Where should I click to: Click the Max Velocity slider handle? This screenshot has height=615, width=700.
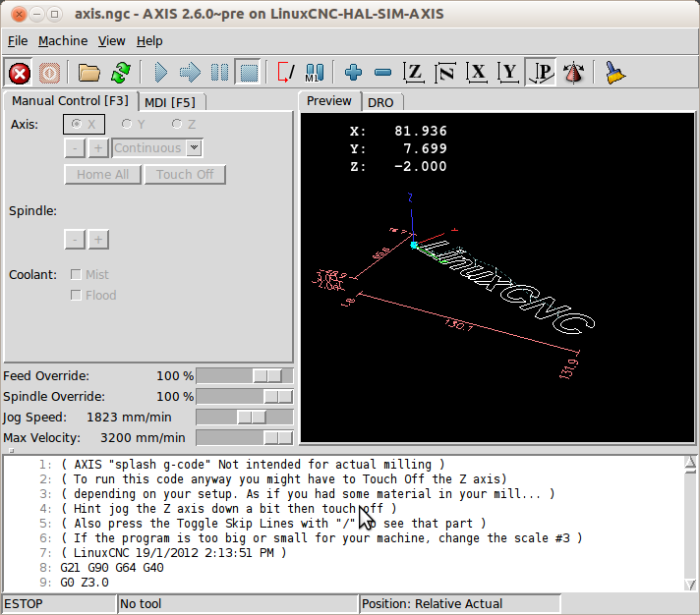(277, 437)
